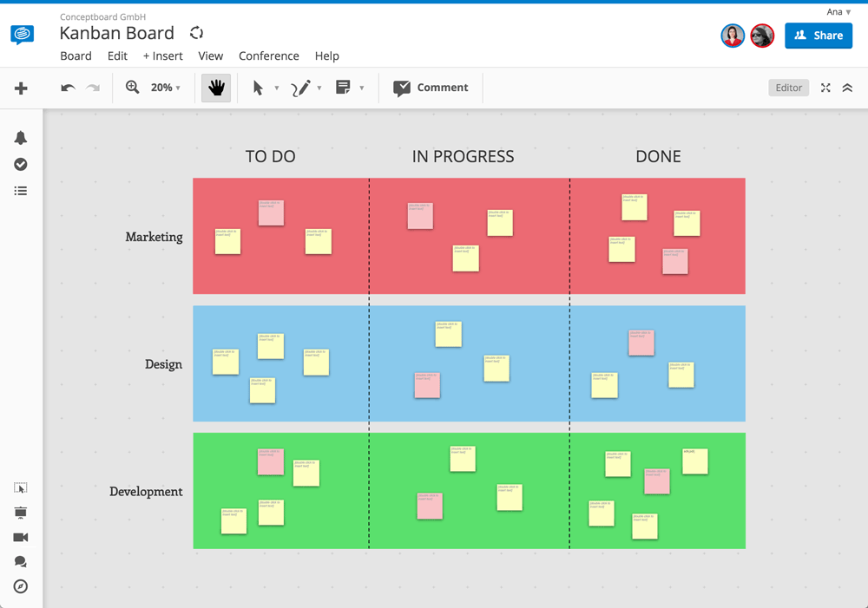Image resolution: width=868 pixels, height=608 pixels.
Task: Toggle the Editor mode badge
Action: pos(788,88)
